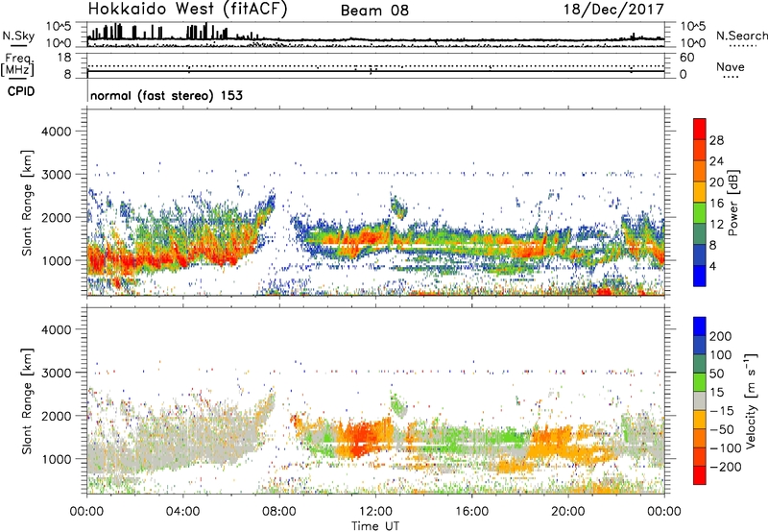Click the 'Time UT' axis label

click(x=375, y=526)
